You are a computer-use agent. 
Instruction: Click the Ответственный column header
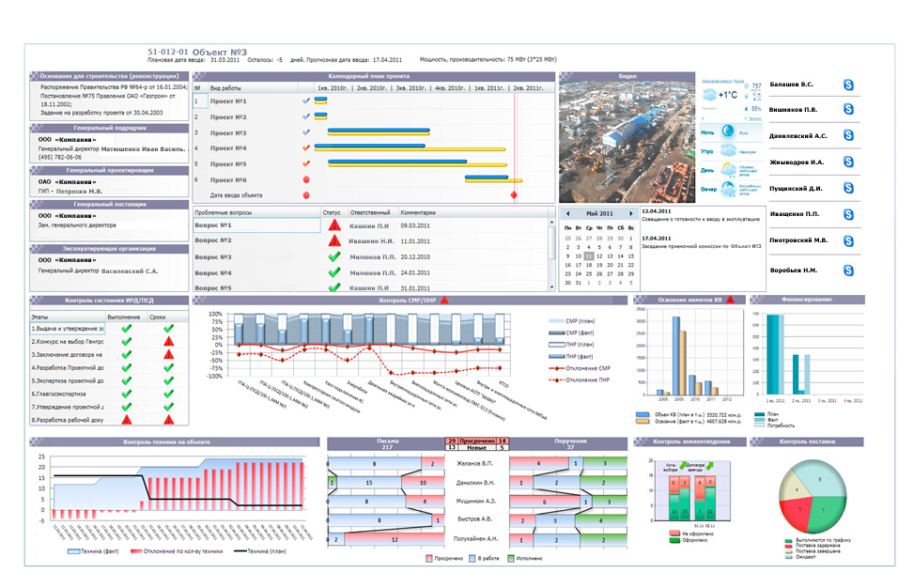click(370, 212)
